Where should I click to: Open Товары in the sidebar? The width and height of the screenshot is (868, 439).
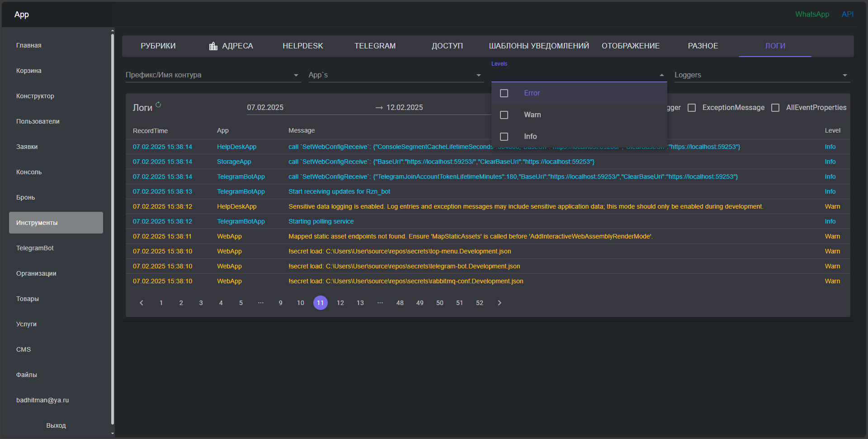point(56,299)
